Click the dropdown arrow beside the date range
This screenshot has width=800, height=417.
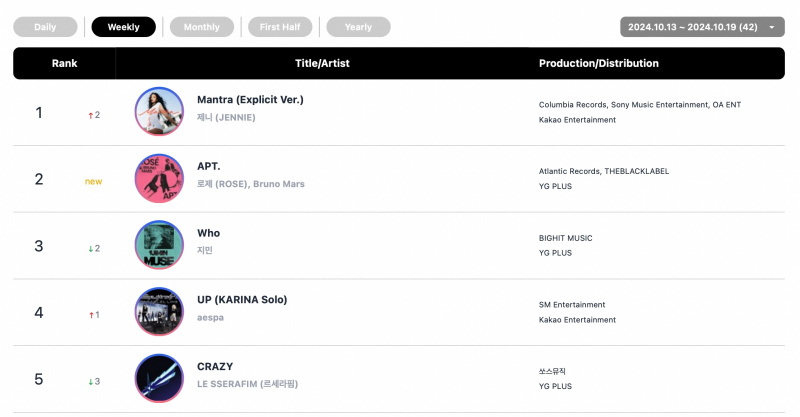tap(772, 28)
